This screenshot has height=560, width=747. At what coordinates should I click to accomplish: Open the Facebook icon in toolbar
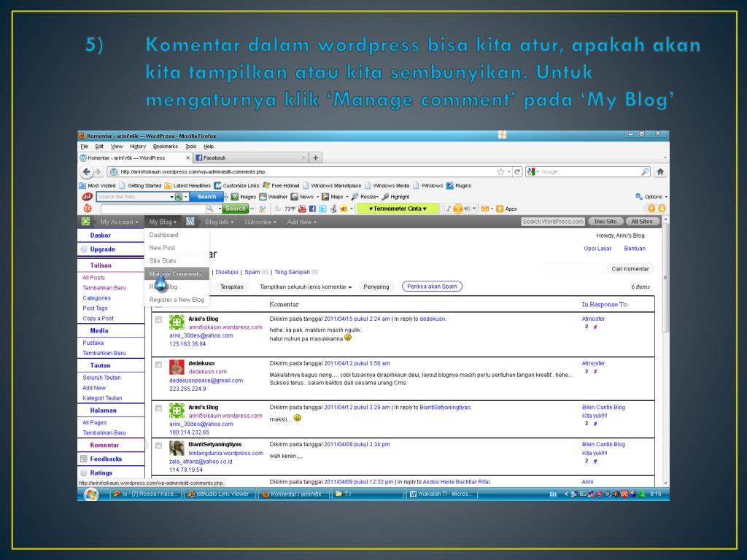[x=312, y=209]
